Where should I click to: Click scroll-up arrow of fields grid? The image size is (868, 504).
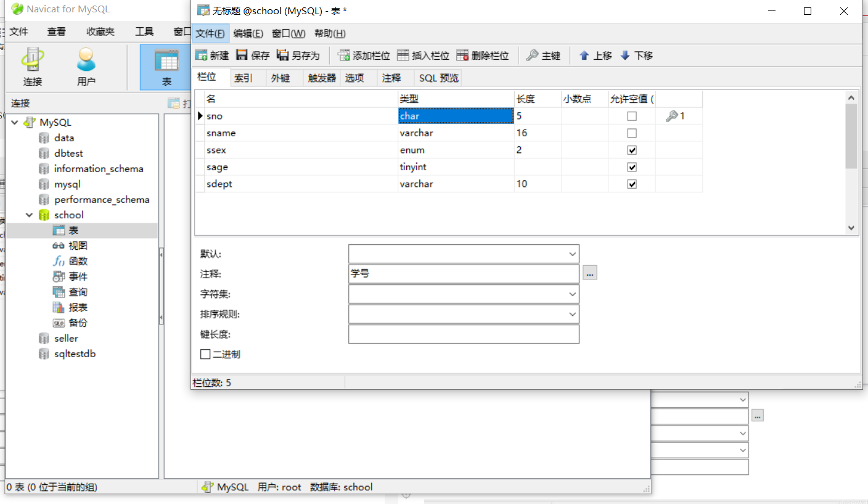coord(851,97)
